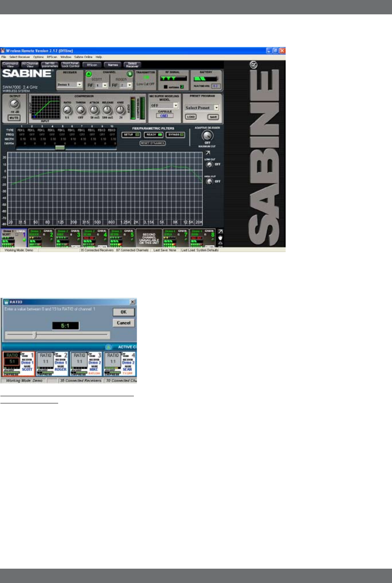Click the compressor KNEE knob
The width and height of the screenshot is (392, 583).
[x=120, y=110]
